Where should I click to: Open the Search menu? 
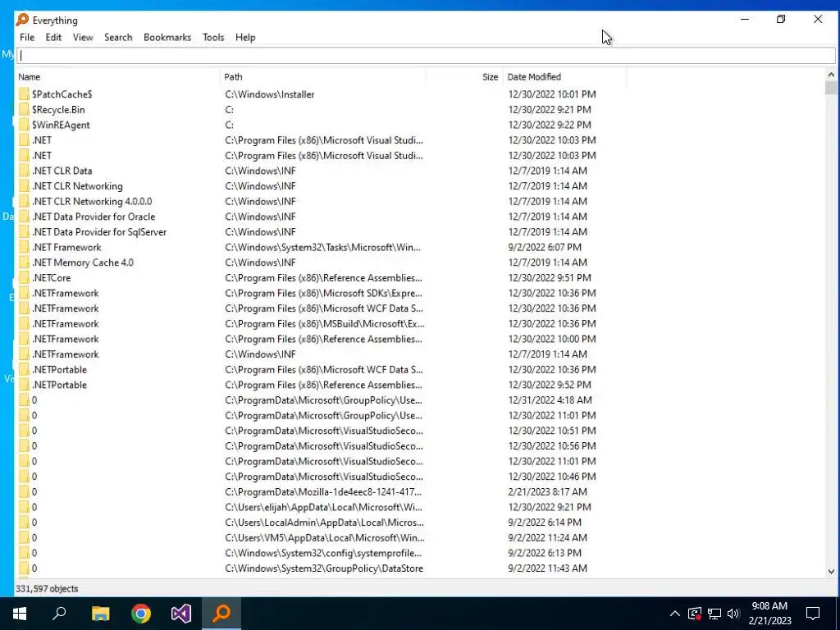point(118,38)
